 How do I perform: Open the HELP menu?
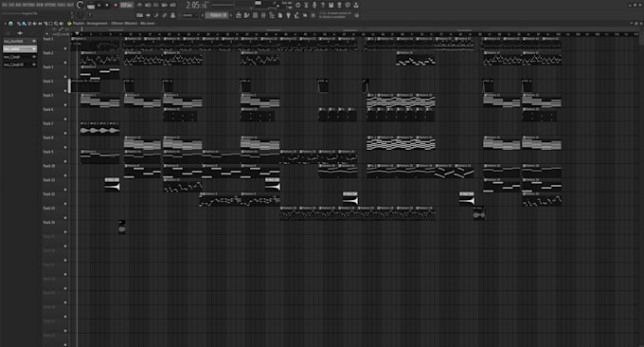click(70, 5)
